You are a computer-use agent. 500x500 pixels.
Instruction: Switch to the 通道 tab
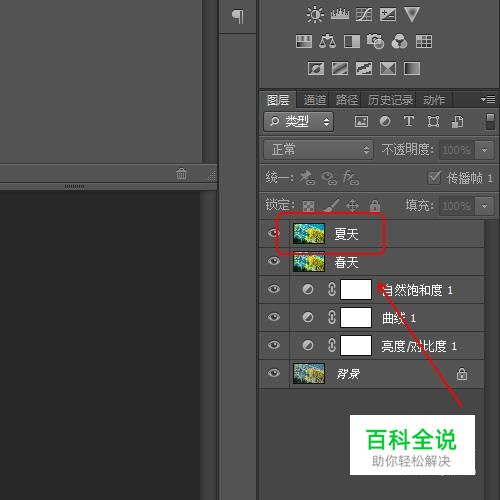(x=314, y=100)
